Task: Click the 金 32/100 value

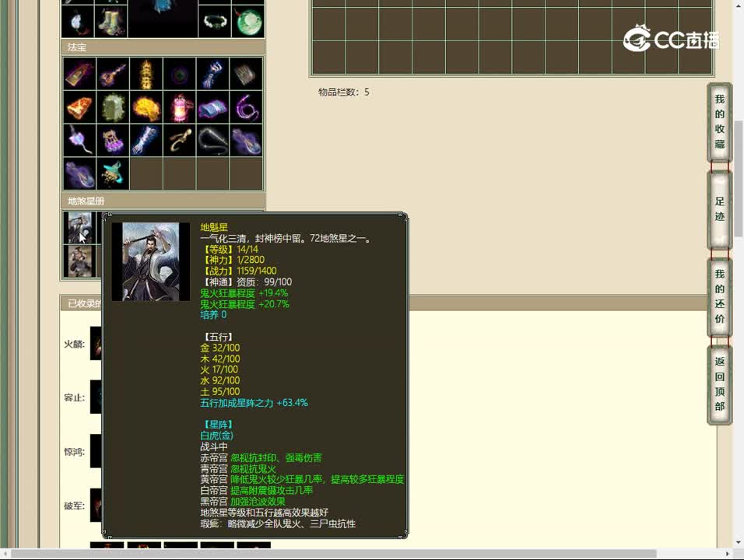Action: [x=220, y=348]
